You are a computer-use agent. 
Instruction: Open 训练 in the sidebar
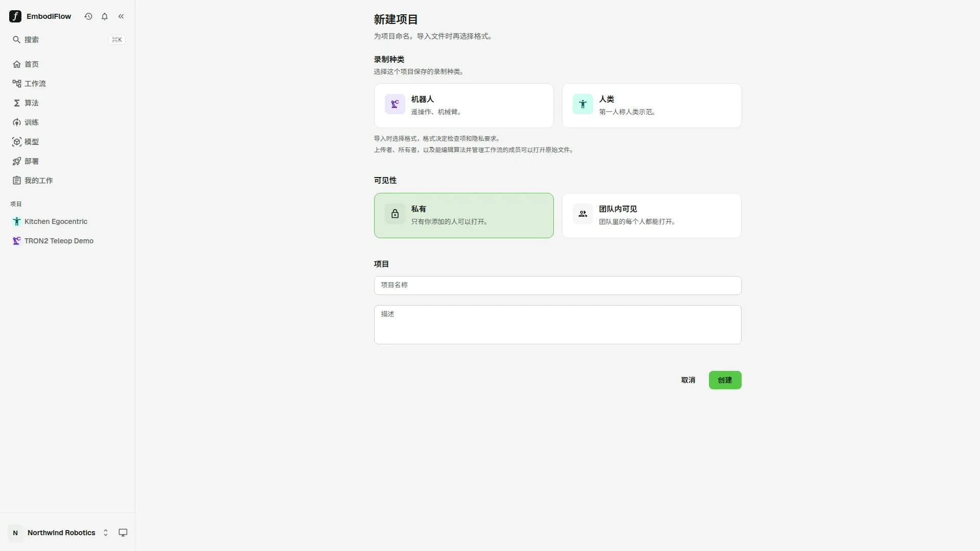point(67,122)
